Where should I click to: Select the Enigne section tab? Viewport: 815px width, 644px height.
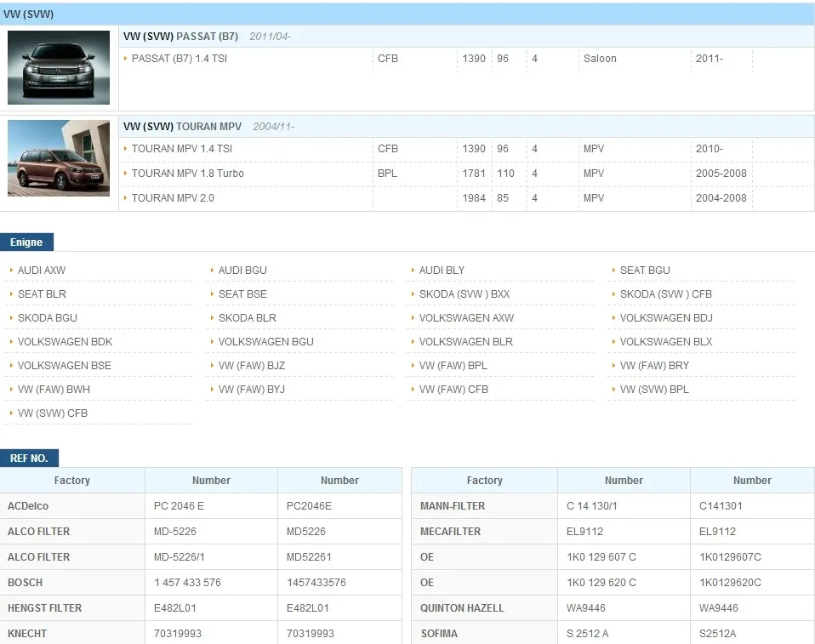[26, 242]
